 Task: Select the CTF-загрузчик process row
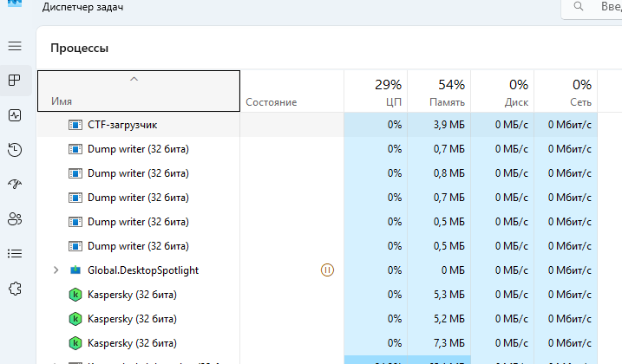[318, 125]
